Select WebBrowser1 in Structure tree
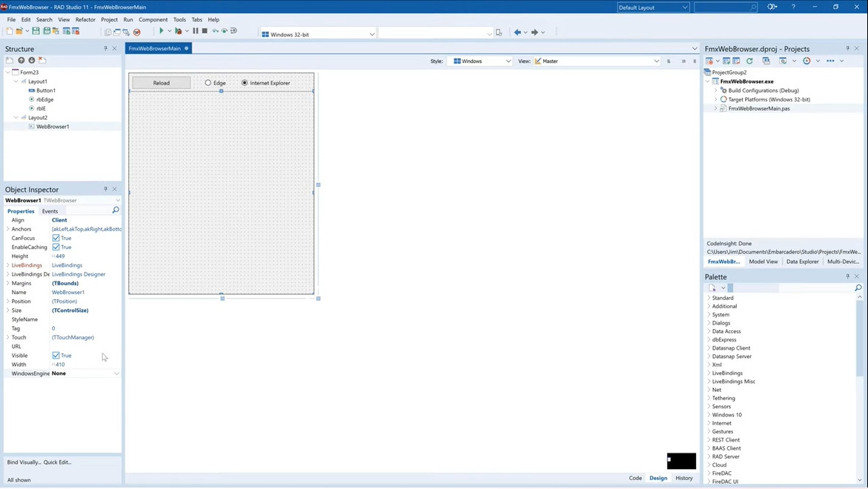Image resolution: width=868 pixels, height=489 pixels. coord(53,127)
